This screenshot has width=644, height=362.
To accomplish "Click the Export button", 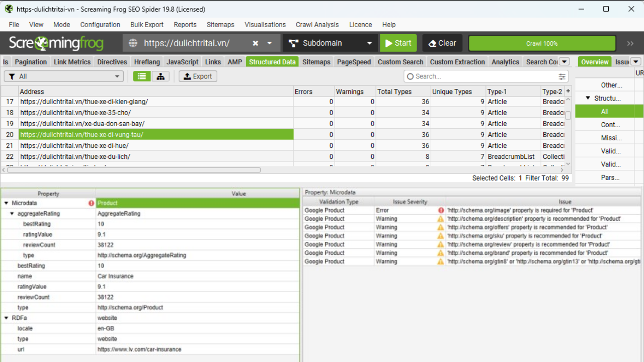I will click(x=198, y=76).
